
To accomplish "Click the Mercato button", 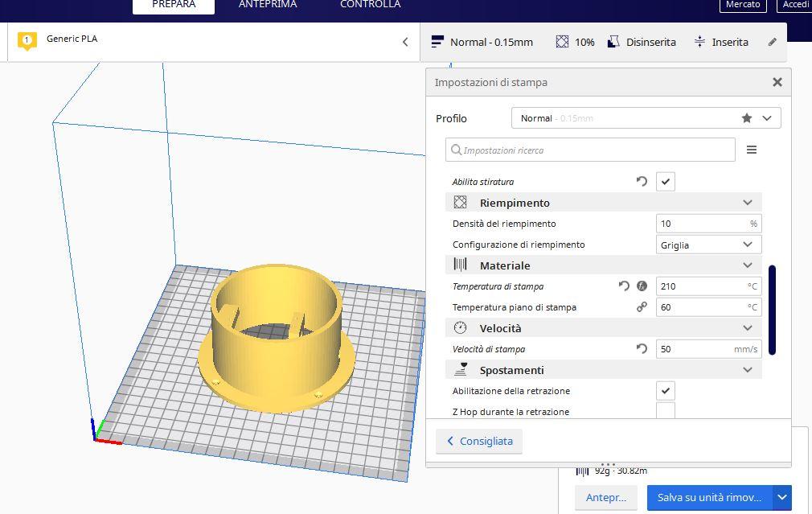I will tap(742, 5).
